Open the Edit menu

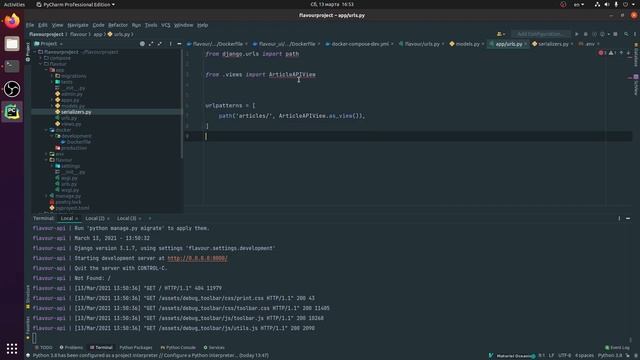pyautogui.click(x=43, y=25)
